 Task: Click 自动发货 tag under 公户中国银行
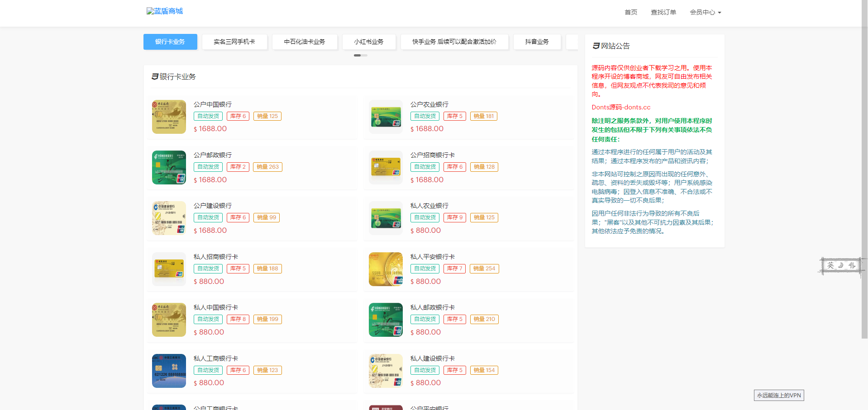pyautogui.click(x=208, y=116)
